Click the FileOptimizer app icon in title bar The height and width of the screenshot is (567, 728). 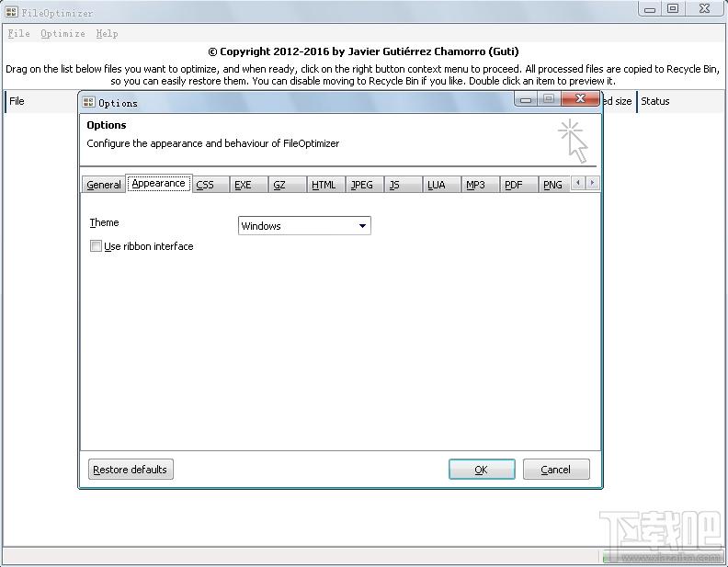tap(12, 12)
